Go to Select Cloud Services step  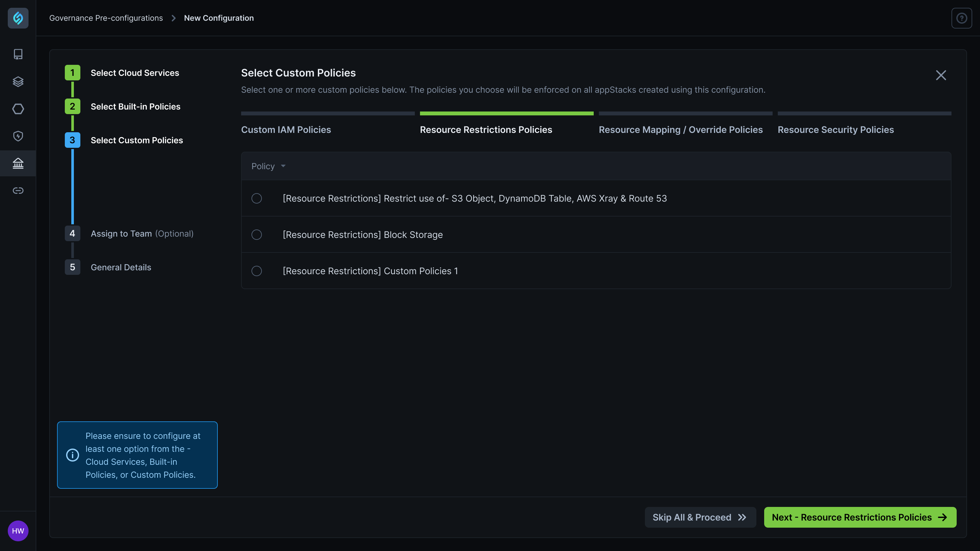pyautogui.click(x=135, y=73)
